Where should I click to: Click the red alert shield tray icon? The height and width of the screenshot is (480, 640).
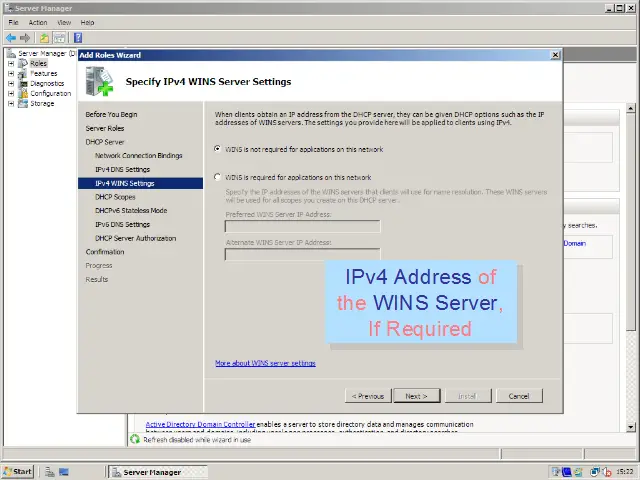(x=607, y=472)
